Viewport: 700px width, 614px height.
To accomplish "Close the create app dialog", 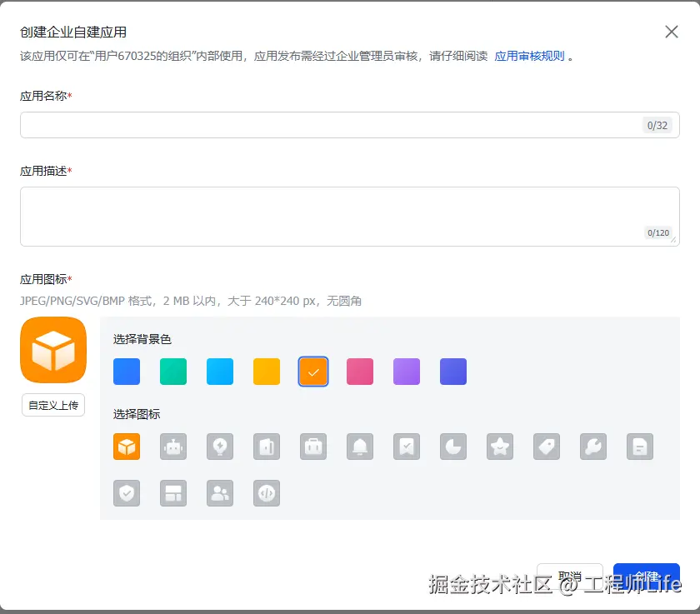I will [x=672, y=32].
